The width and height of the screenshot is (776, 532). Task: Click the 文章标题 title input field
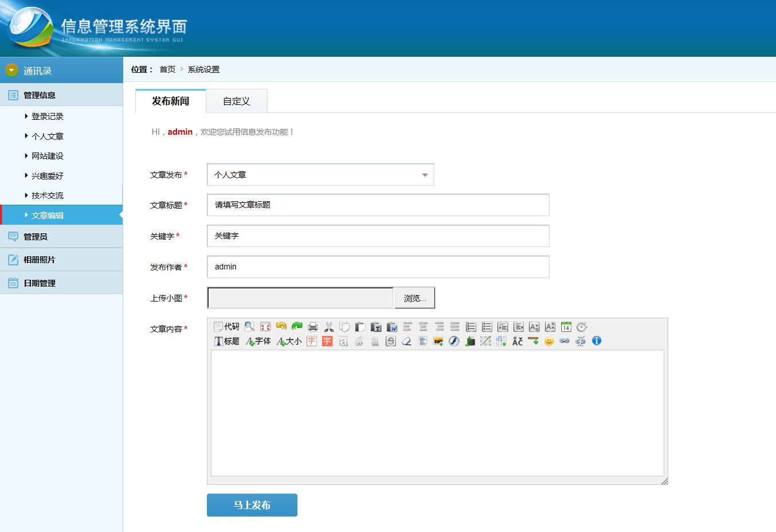tap(378, 205)
